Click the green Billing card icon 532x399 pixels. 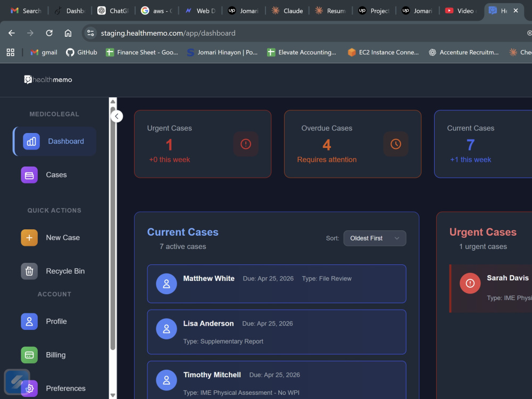(29, 355)
